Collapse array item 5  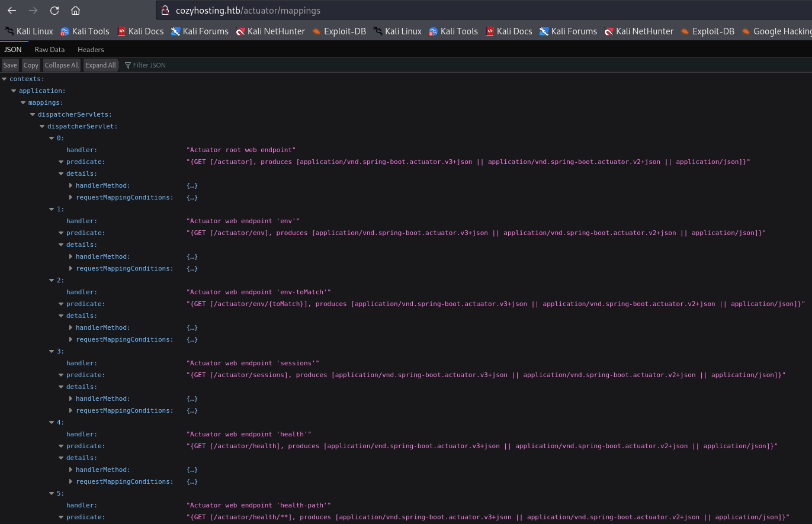coord(52,493)
